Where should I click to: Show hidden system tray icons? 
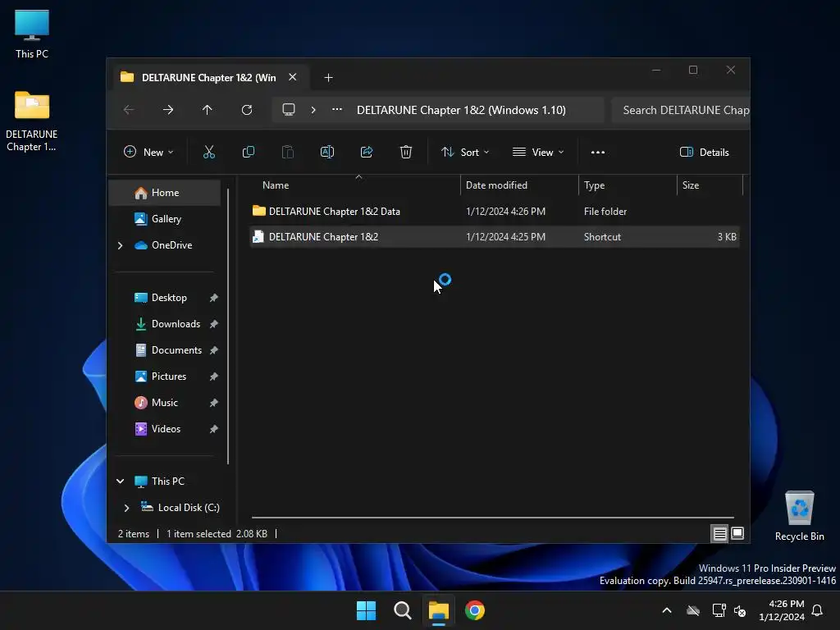(667, 610)
